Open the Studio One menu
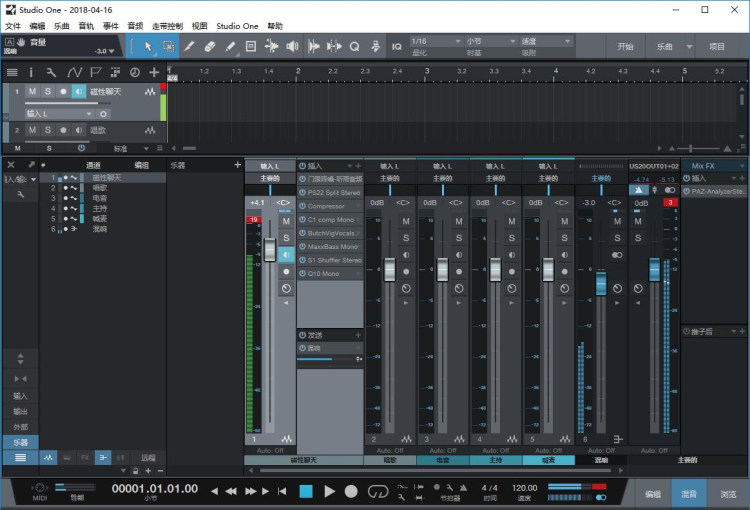The height and width of the screenshot is (510, 750). click(237, 26)
